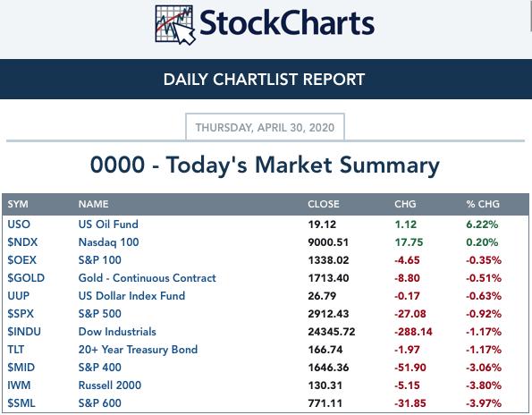Open the Dow Industrials link
Viewport: 532px width, 415px height.
tap(117, 332)
